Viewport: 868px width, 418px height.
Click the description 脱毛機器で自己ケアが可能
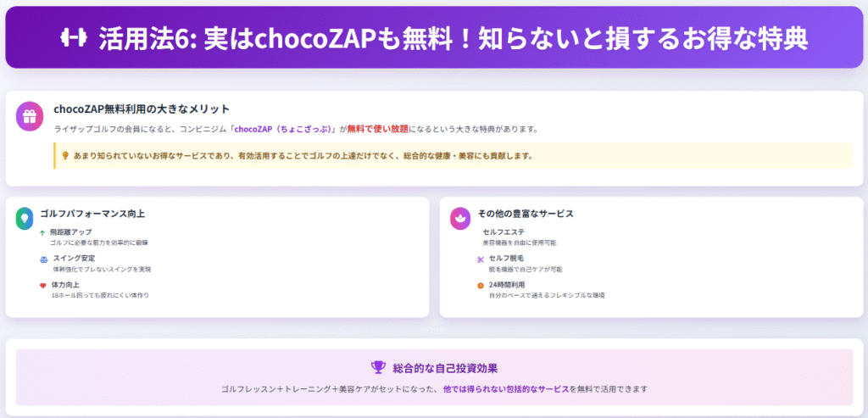tap(526, 269)
